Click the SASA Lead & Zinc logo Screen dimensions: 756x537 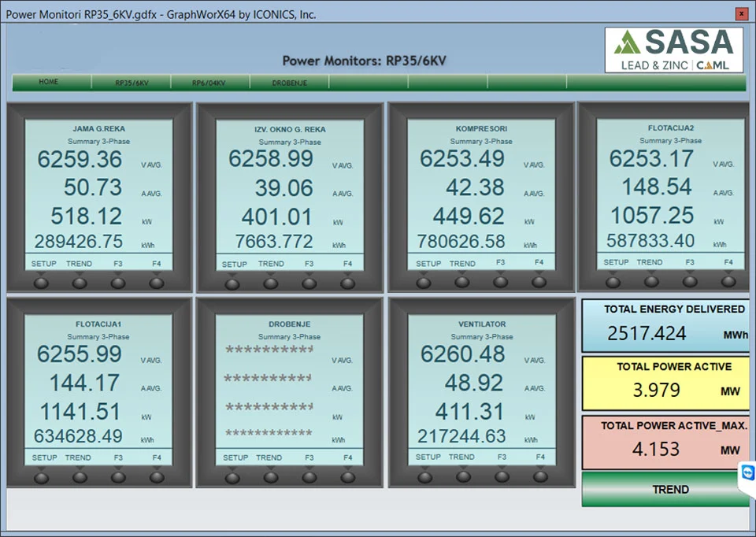point(674,50)
